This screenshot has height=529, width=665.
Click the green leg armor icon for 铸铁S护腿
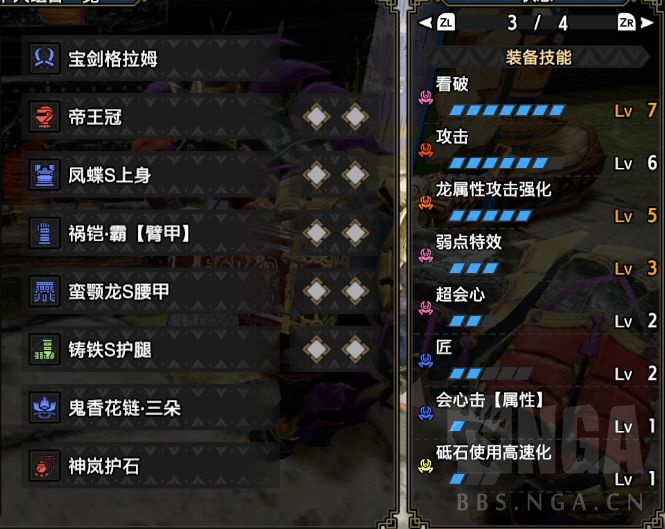click(x=45, y=350)
